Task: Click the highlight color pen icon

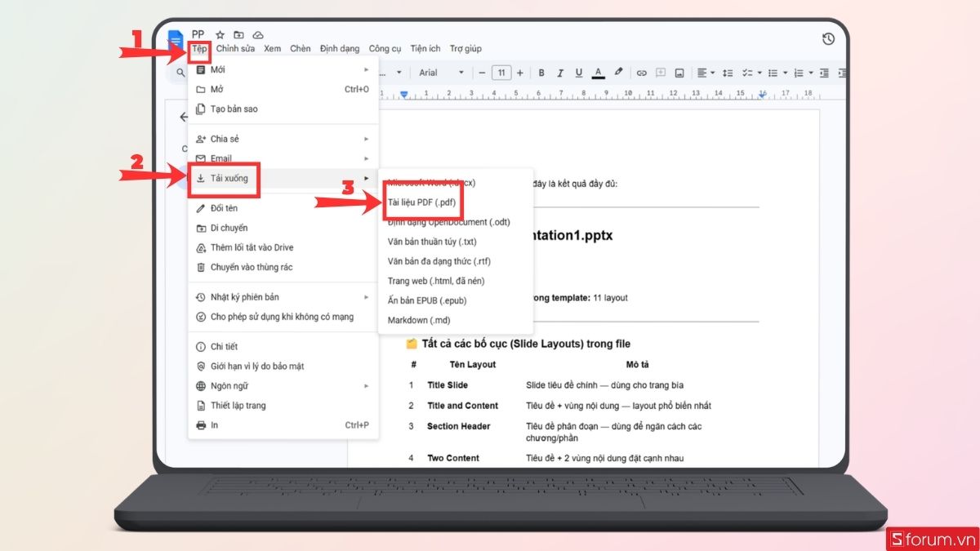Action: coord(617,72)
